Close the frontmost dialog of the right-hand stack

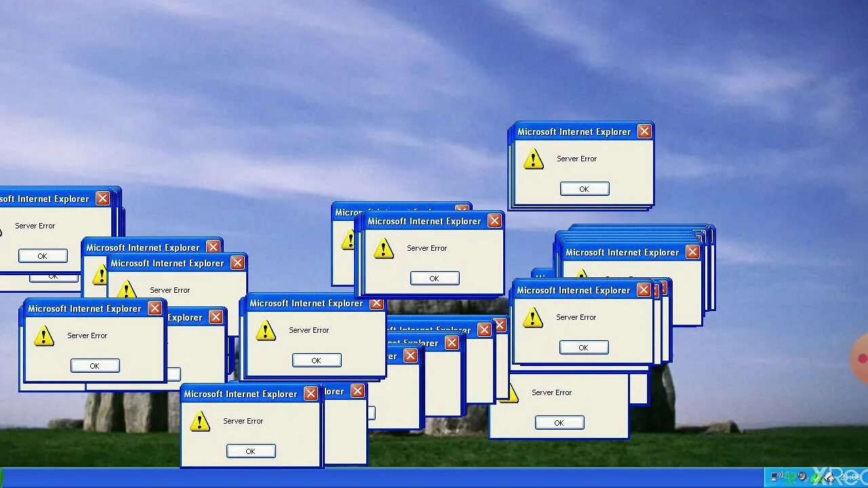pos(644,290)
